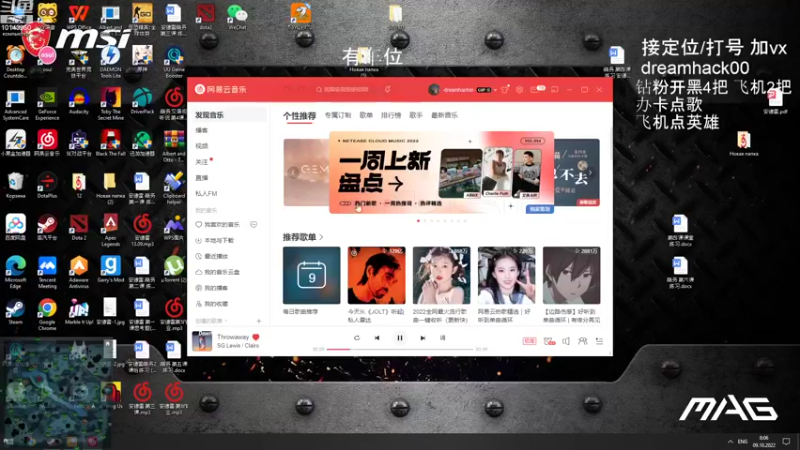Switch to the playlists tab
Image resolution: width=800 pixels, height=450 pixels.
click(x=366, y=115)
